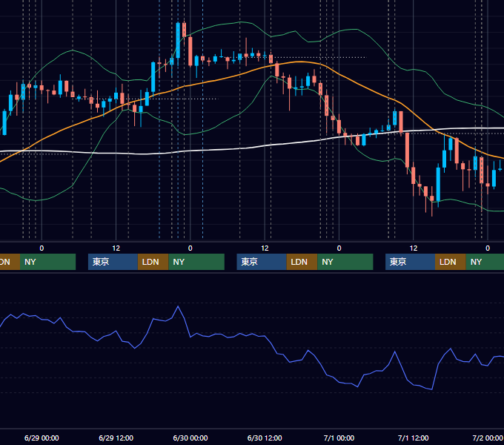Select the rightmost NY session block
Viewport: 504px width, 445px height.
(485, 262)
